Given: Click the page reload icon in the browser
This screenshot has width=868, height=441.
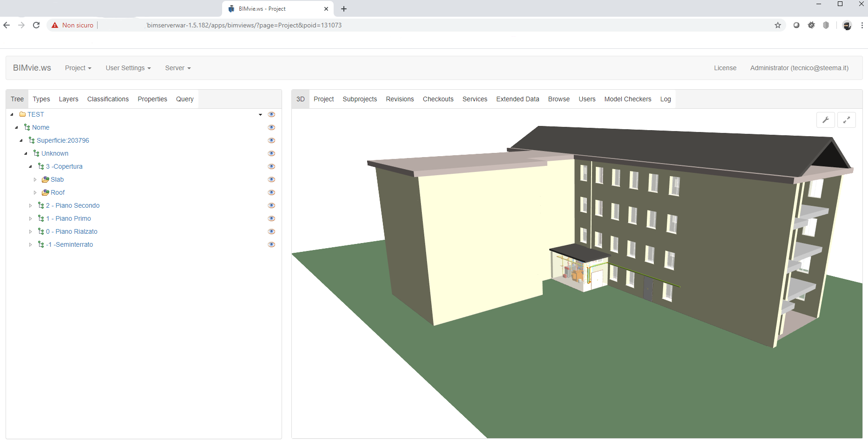Looking at the screenshot, I should point(36,25).
